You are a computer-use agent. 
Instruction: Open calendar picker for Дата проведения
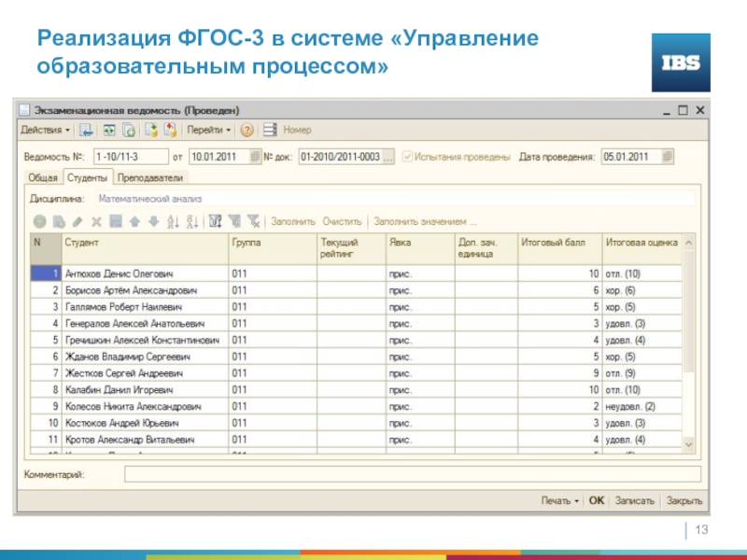[664, 157]
